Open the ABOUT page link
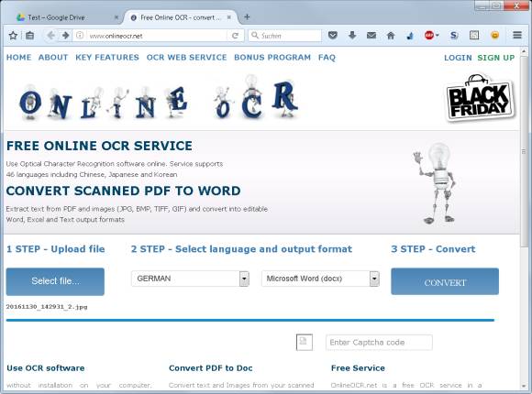The width and height of the screenshot is (532, 394). [x=53, y=58]
